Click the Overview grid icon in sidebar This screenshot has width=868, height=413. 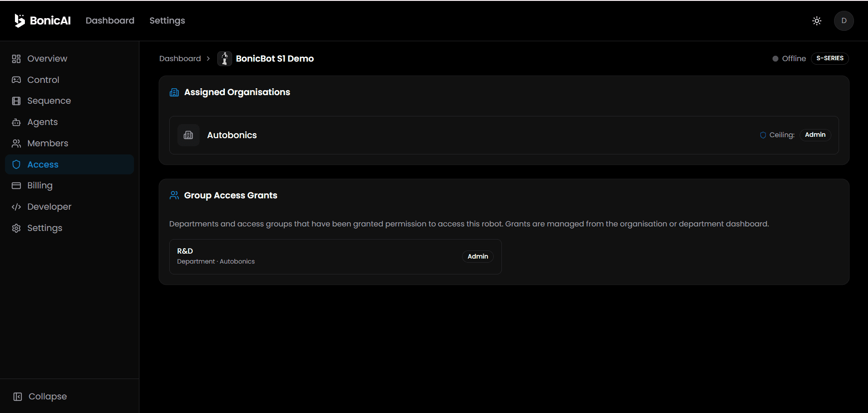(16, 59)
